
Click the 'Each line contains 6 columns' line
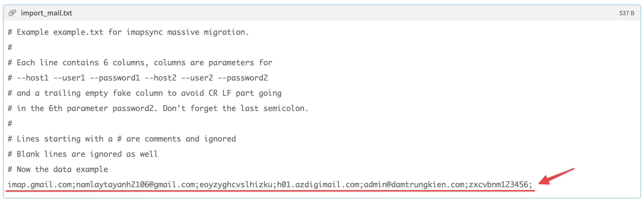point(140,63)
